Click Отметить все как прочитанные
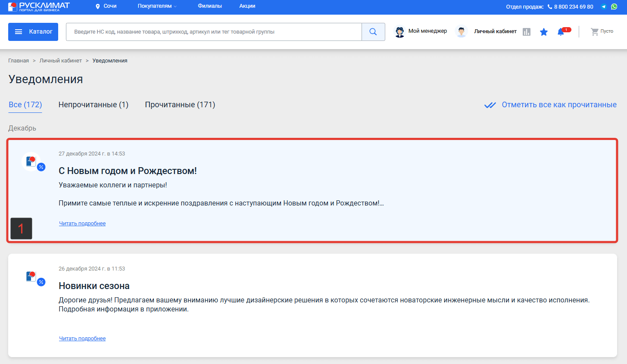This screenshot has height=364, width=627. pyautogui.click(x=559, y=105)
